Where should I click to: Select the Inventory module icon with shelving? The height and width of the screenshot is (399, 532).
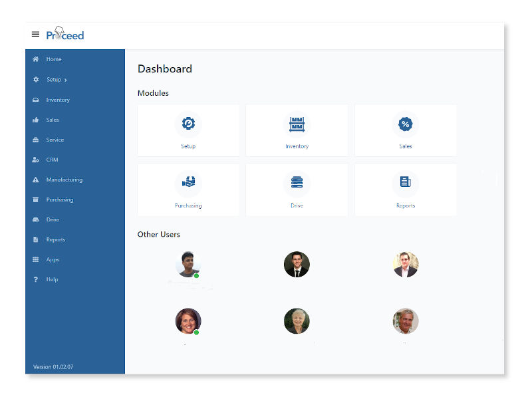tap(297, 124)
